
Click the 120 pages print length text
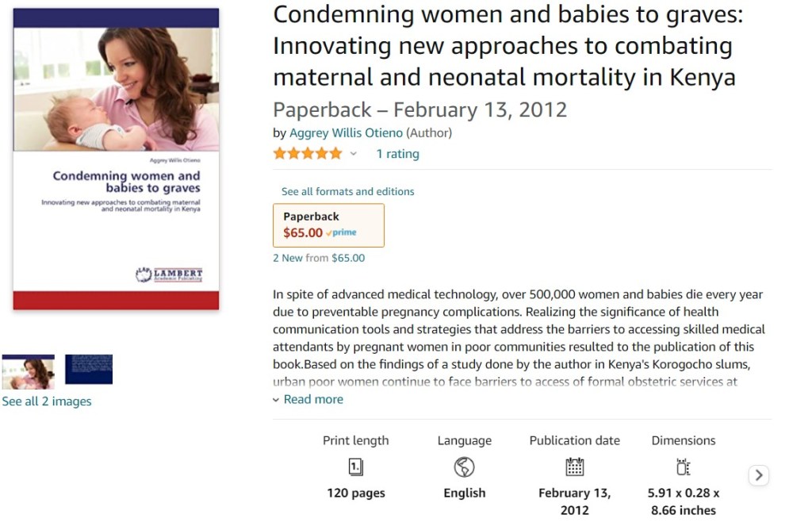(x=356, y=493)
